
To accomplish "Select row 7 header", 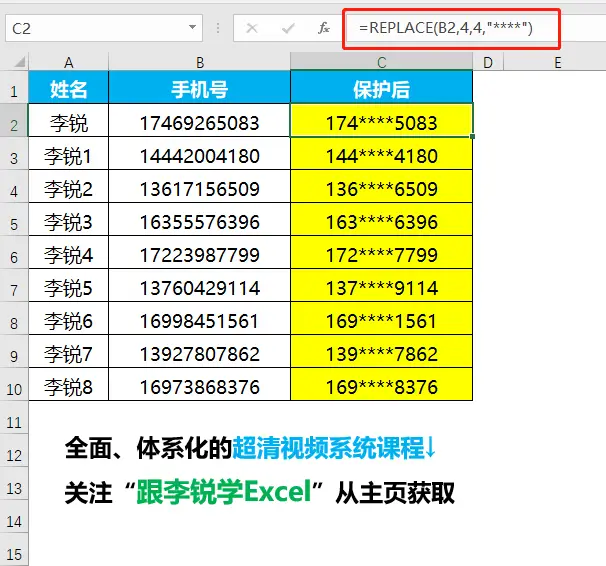I will (x=14, y=285).
